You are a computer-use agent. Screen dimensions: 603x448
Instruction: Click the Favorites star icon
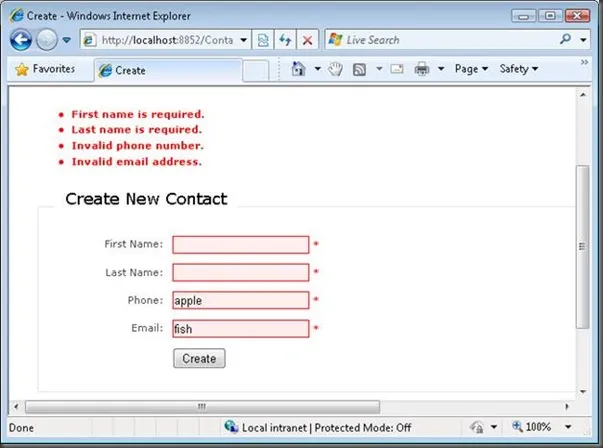click(22, 69)
